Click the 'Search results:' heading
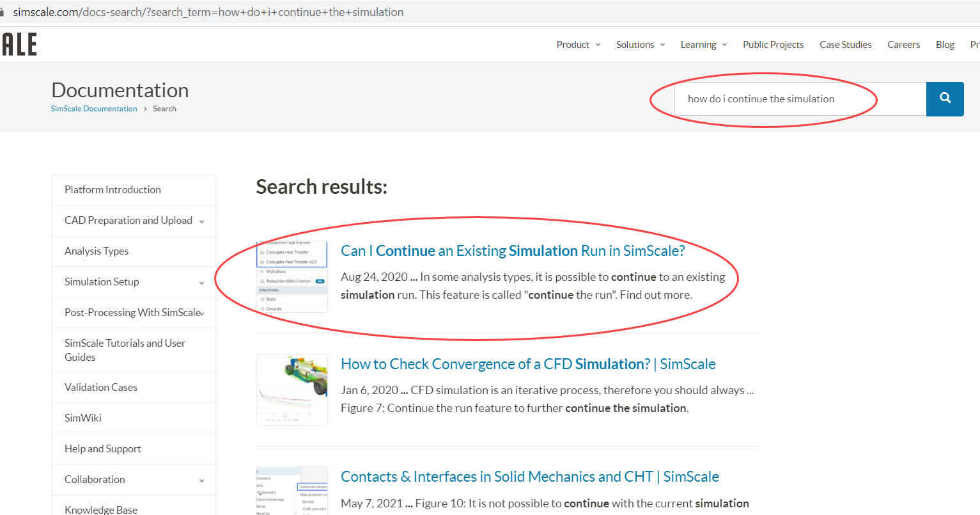 (322, 187)
